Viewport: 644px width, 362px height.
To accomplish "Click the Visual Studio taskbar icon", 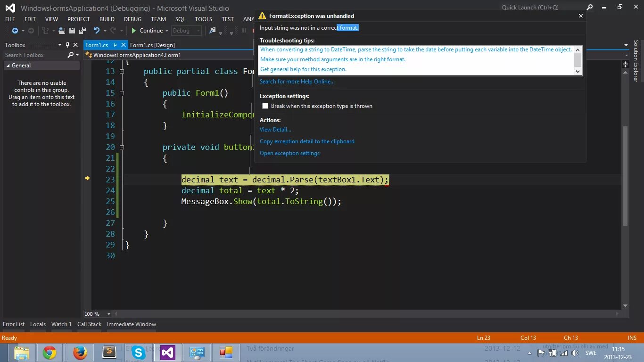I will 168,352.
